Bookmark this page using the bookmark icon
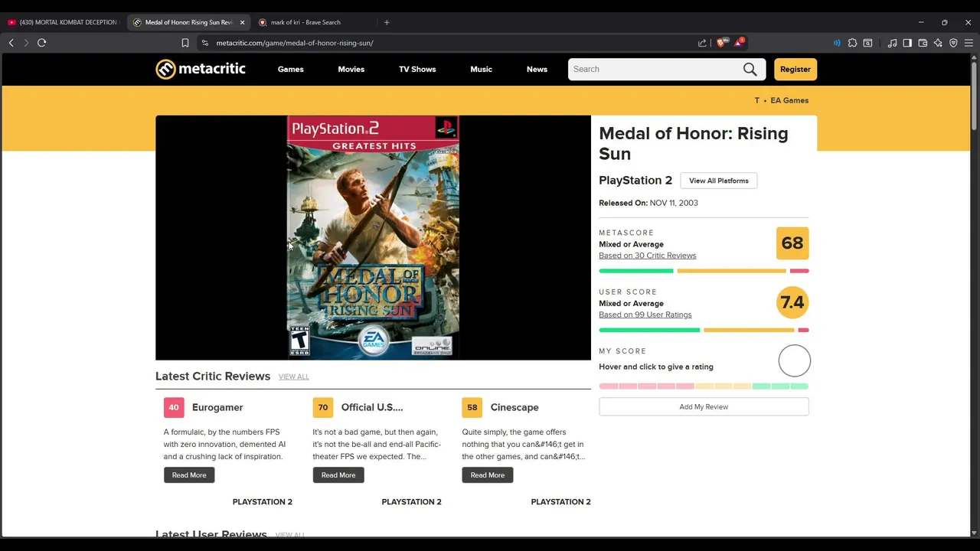The image size is (980, 551). [x=185, y=43]
